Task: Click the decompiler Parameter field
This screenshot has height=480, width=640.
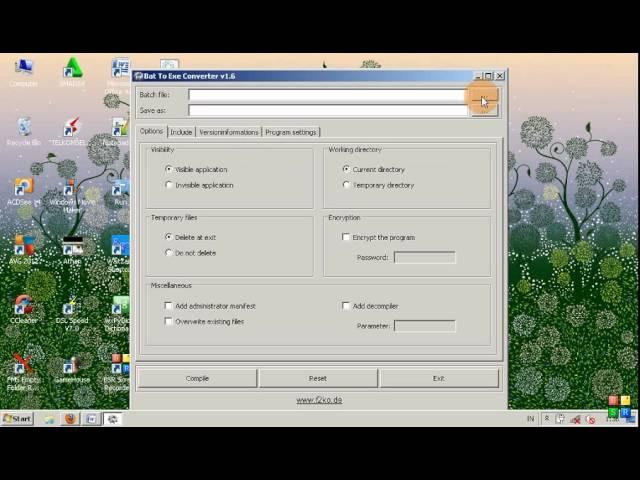Action: [x=424, y=326]
